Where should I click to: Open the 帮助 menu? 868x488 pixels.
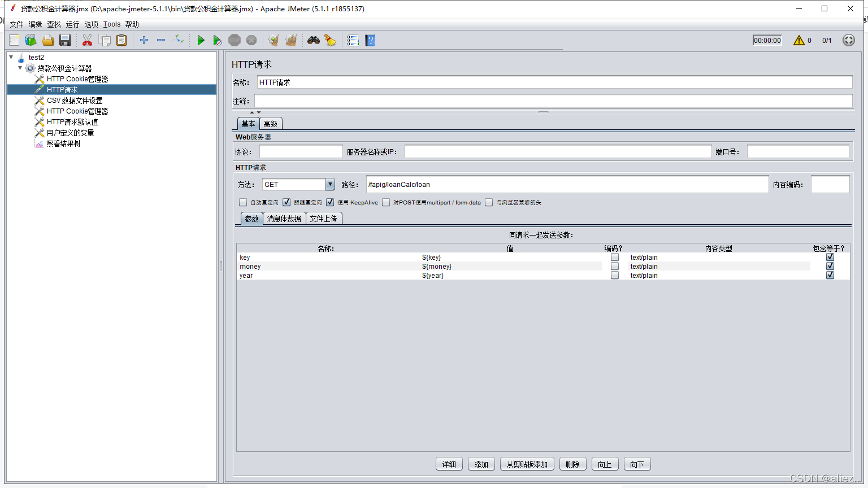pos(132,24)
